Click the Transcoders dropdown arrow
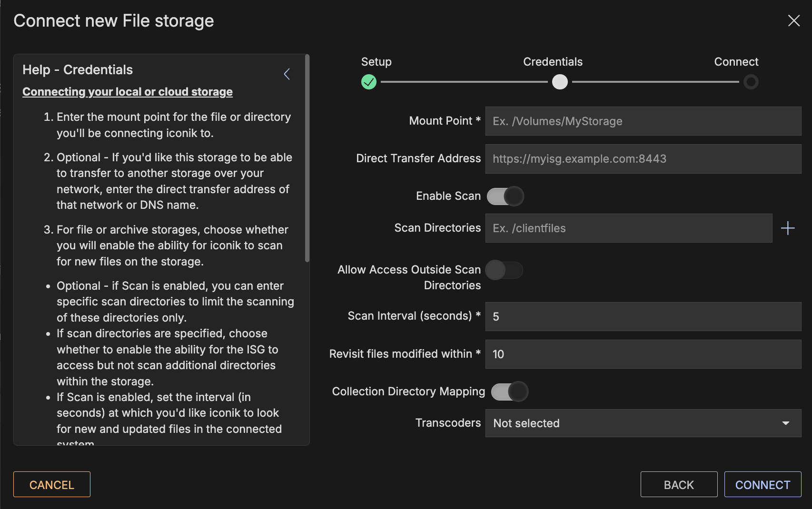Screen dimensions: 812x509 (x=785, y=423)
